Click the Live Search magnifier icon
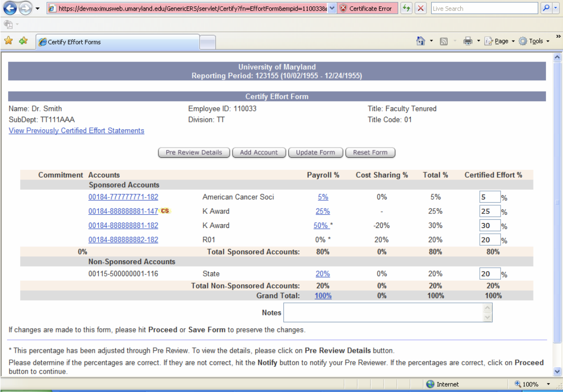This screenshot has width=563, height=392. 546,9
